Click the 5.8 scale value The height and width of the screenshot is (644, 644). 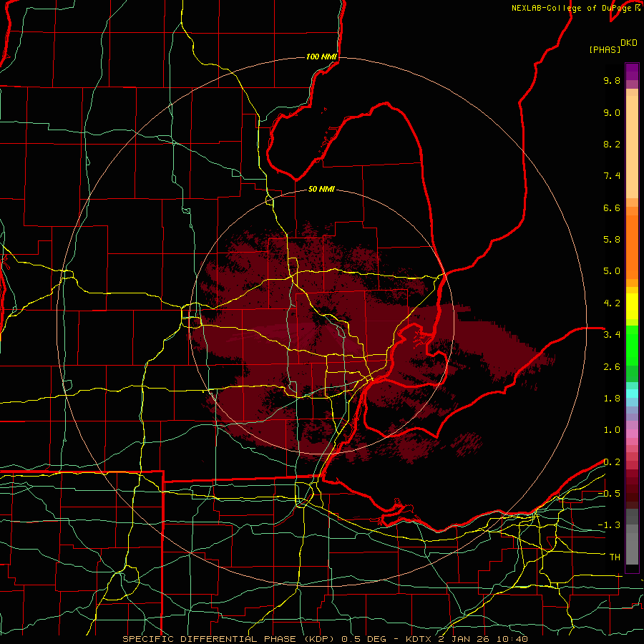click(612, 240)
